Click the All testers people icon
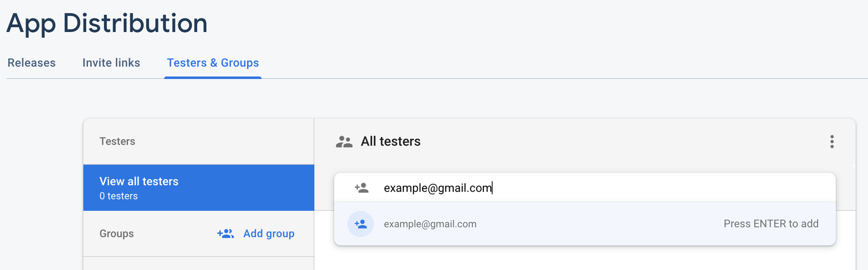 tap(344, 142)
